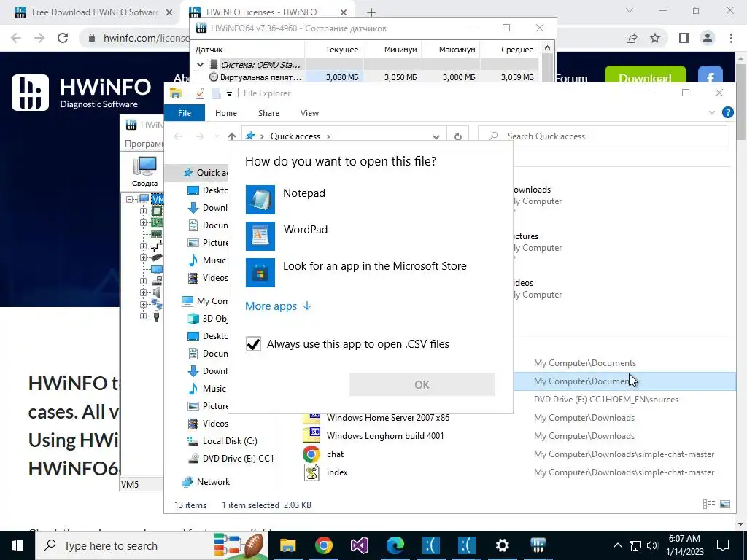Open the Программа menu in HWiNFO
This screenshot has width=747, height=560.
(x=144, y=144)
